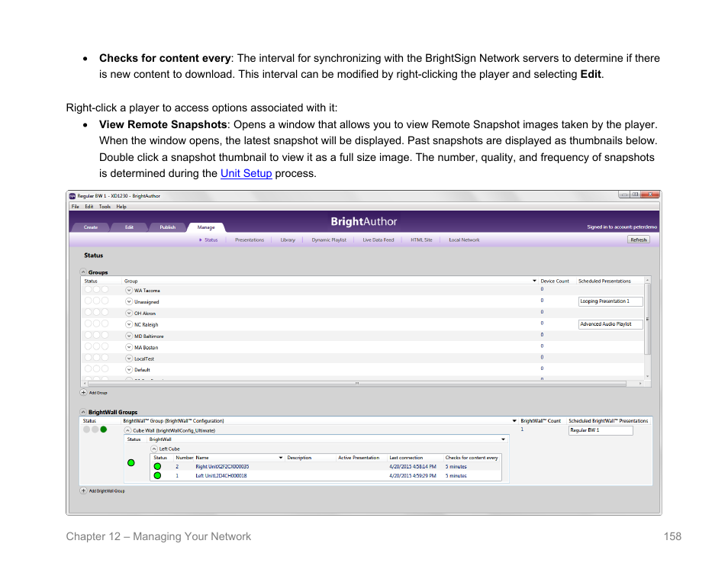Click the Add Group plus icon

(84, 392)
